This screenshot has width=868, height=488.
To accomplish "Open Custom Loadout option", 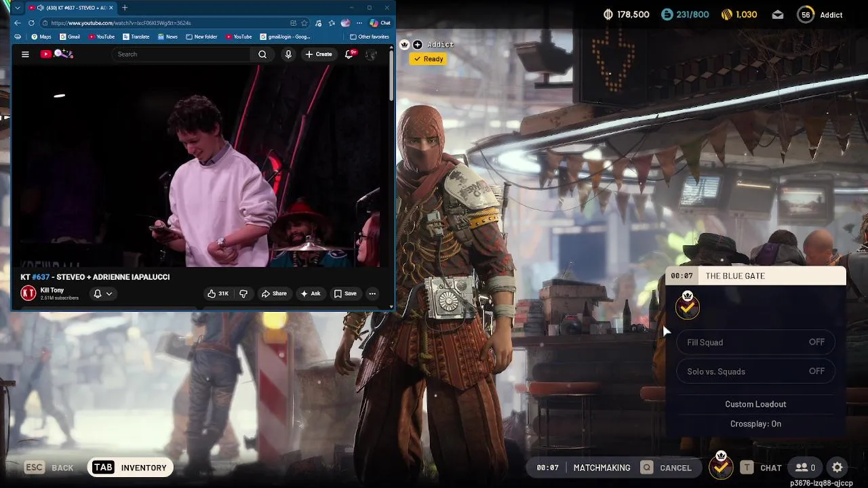I will click(x=755, y=404).
